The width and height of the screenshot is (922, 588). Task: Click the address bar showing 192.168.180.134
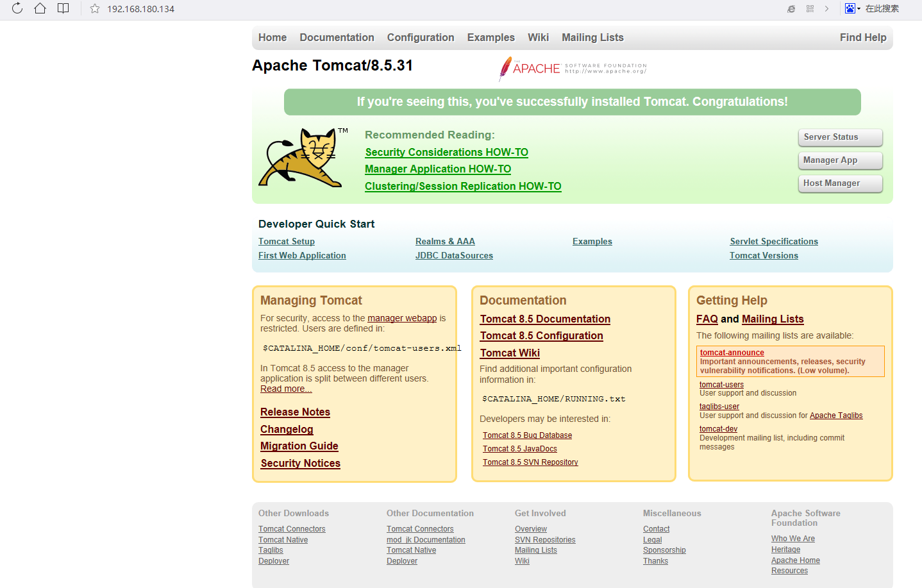click(x=140, y=9)
